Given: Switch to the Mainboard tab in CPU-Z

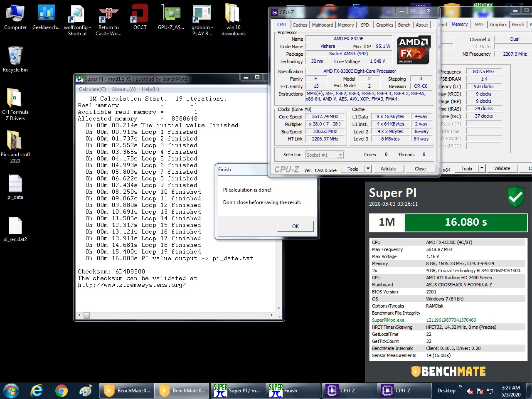Looking at the screenshot, I should click(x=323, y=25).
